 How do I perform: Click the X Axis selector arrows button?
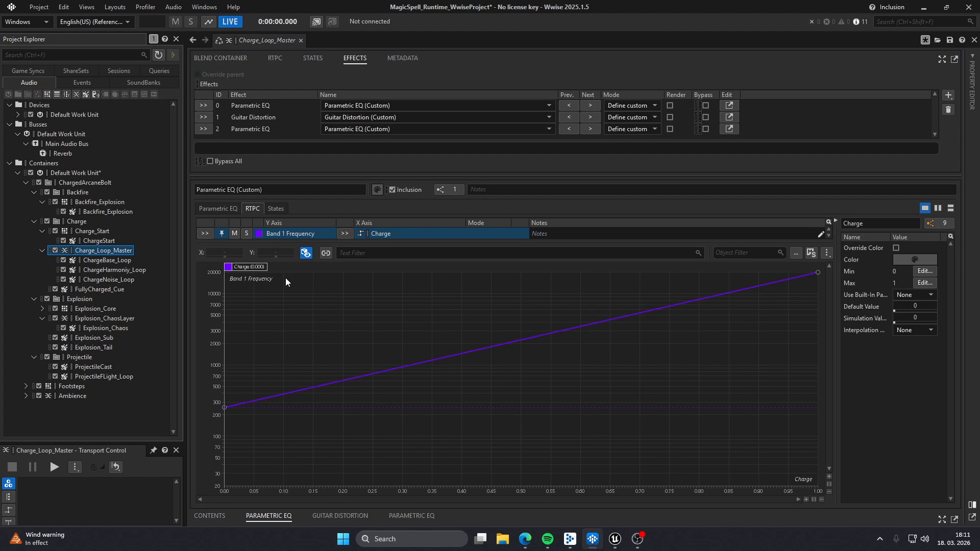[x=345, y=234]
